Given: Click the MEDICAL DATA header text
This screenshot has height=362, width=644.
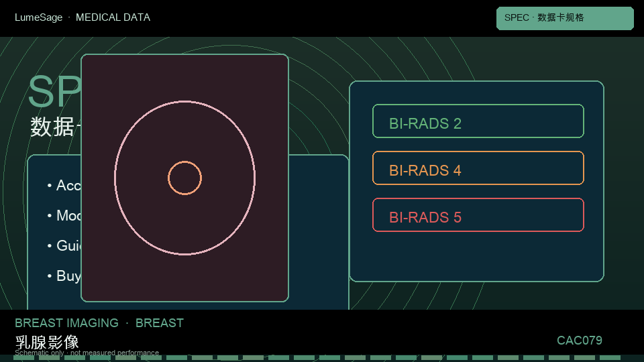Looking at the screenshot, I should (x=113, y=17).
